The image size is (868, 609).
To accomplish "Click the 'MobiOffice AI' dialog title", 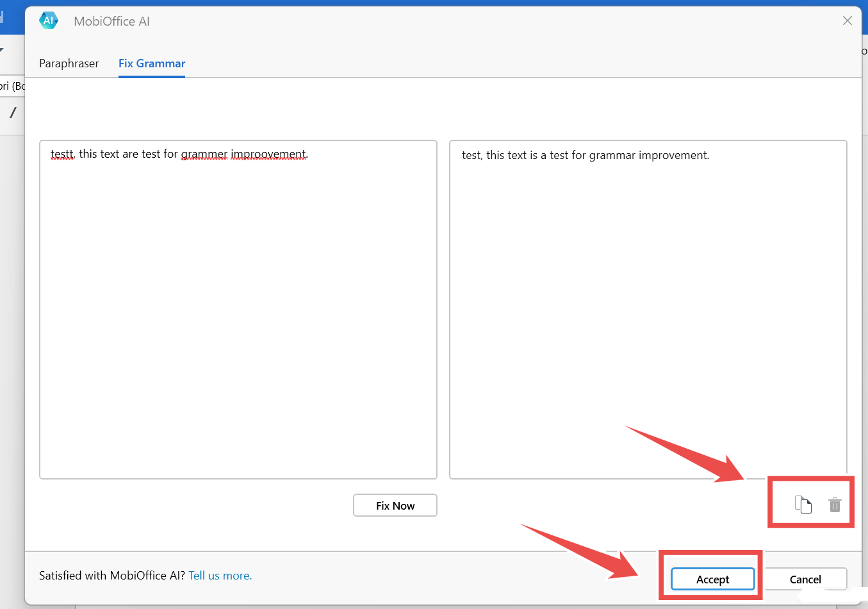I will click(x=111, y=21).
